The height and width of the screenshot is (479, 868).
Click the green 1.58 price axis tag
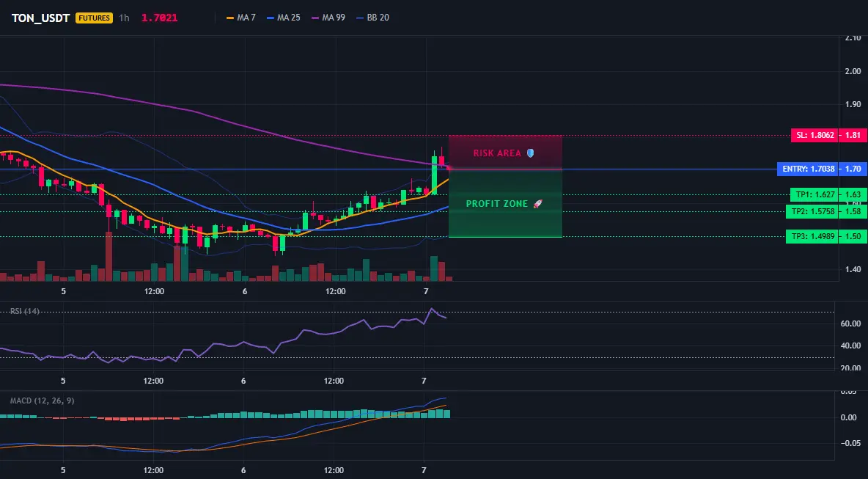pos(853,211)
